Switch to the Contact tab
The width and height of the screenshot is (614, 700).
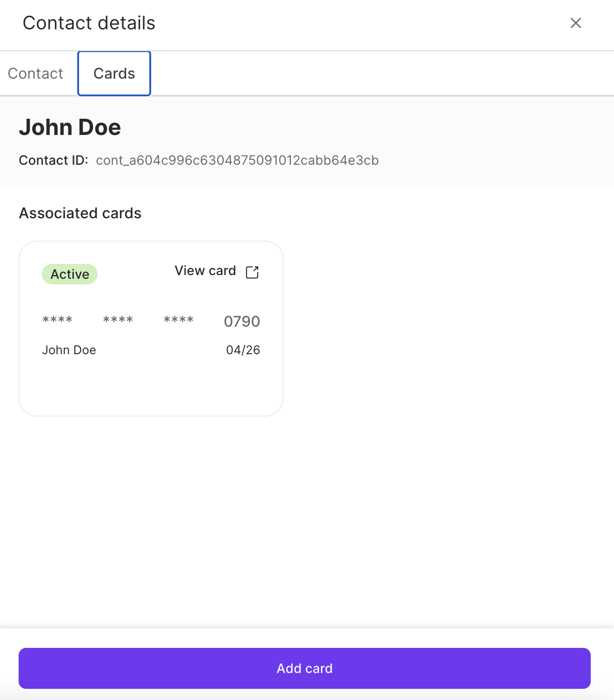(x=35, y=74)
